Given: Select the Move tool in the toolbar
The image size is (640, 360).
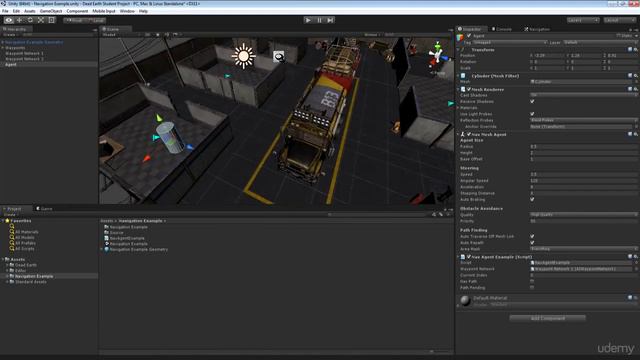Looking at the screenshot, I should [x=19, y=20].
